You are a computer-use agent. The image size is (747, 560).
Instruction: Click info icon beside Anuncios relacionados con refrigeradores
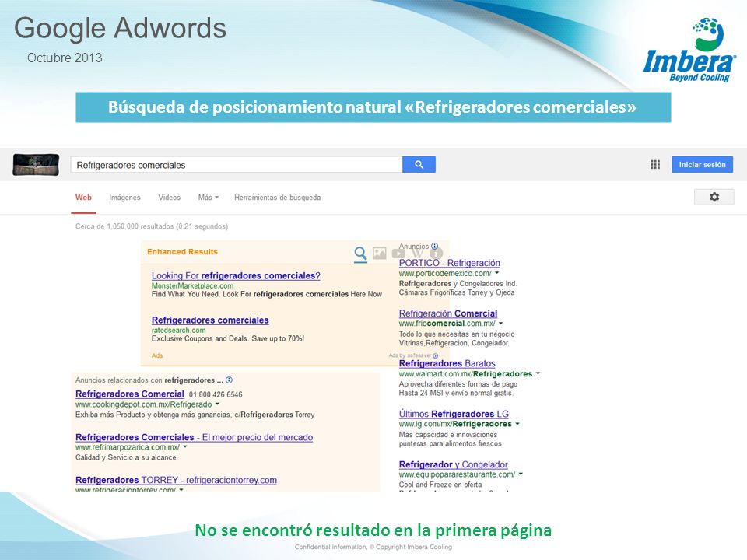pyautogui.click(x=229, y=380)
